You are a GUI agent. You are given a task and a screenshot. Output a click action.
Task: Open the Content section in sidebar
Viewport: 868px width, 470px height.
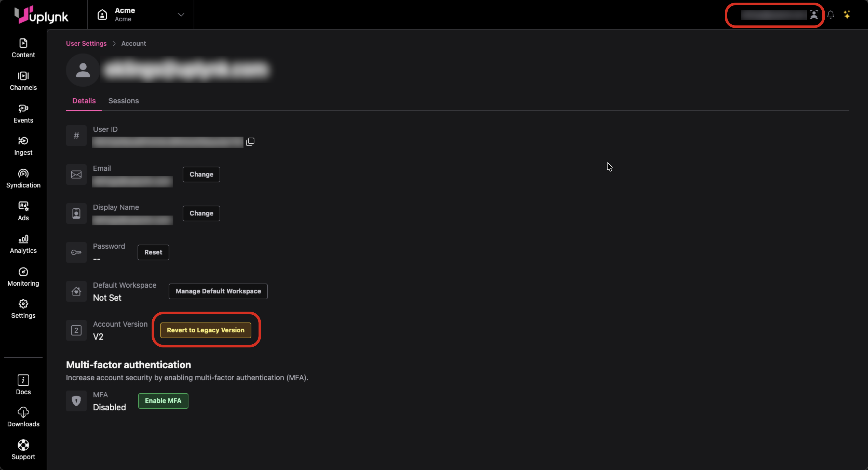pos(23,48)
